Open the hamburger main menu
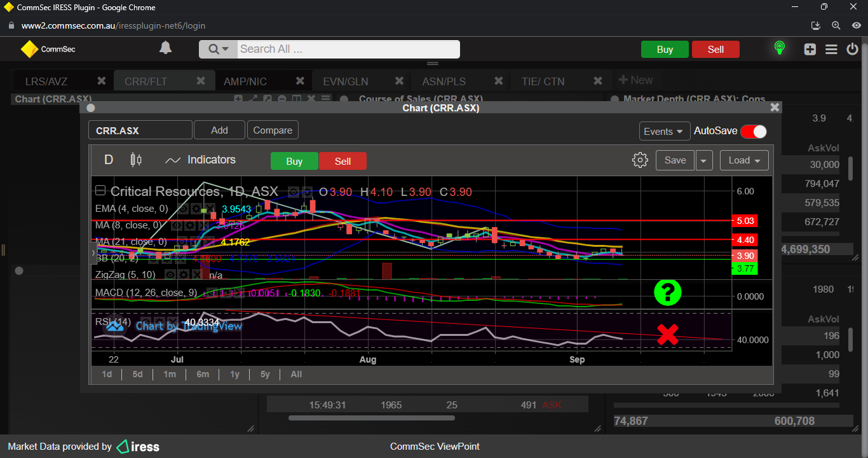This screenshot has width=868, height=458. click(x=831, y=49)
